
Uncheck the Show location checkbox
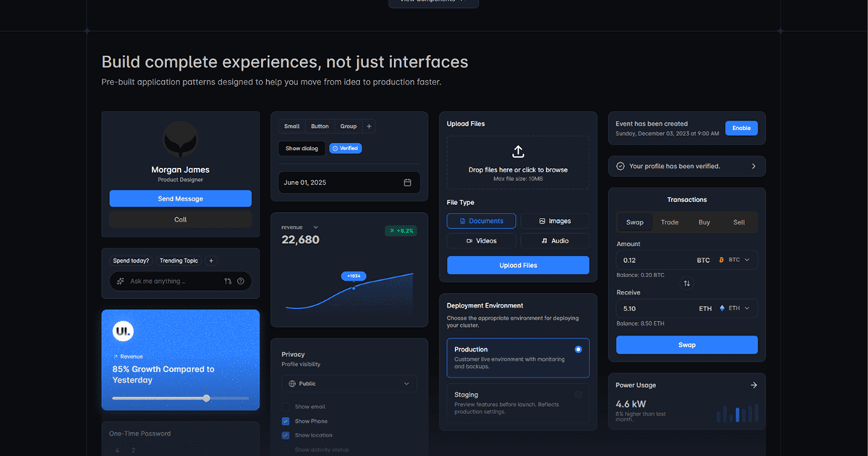coord(286,435)
